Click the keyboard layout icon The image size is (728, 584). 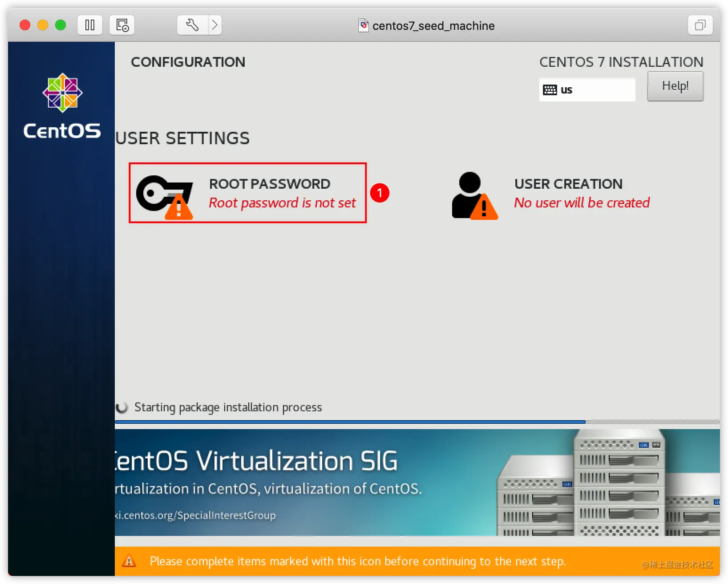pyautogui.click(x=550, y=90)
